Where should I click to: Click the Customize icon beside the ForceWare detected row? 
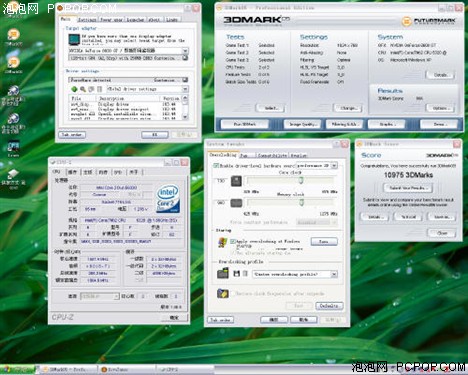185,80
